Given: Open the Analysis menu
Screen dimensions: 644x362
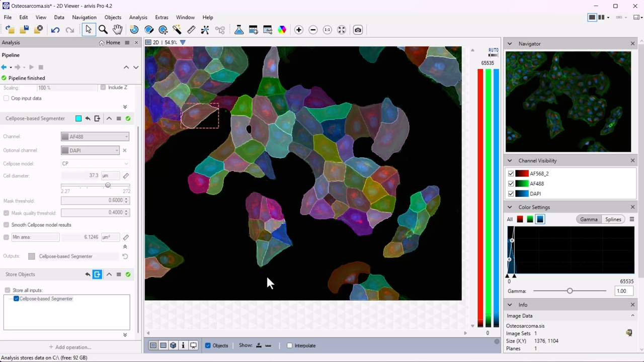Looking at the screenshot, I should [x=138, y=17].
